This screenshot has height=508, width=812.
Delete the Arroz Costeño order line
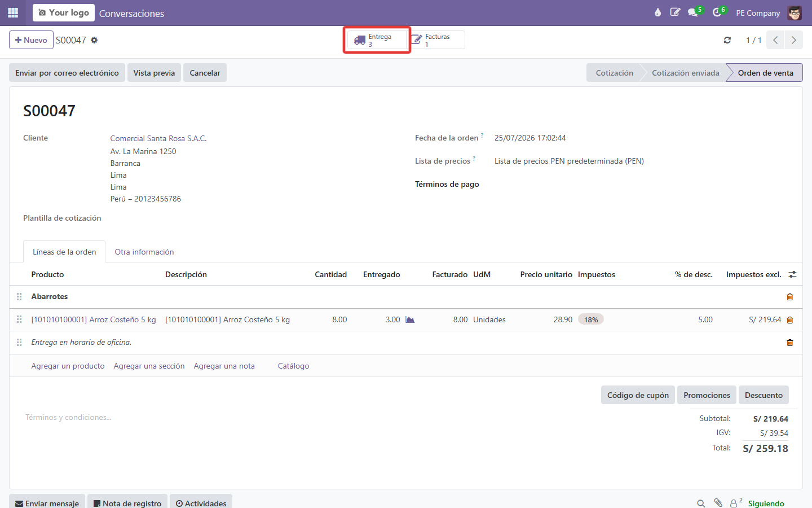[x=789, y=320]
